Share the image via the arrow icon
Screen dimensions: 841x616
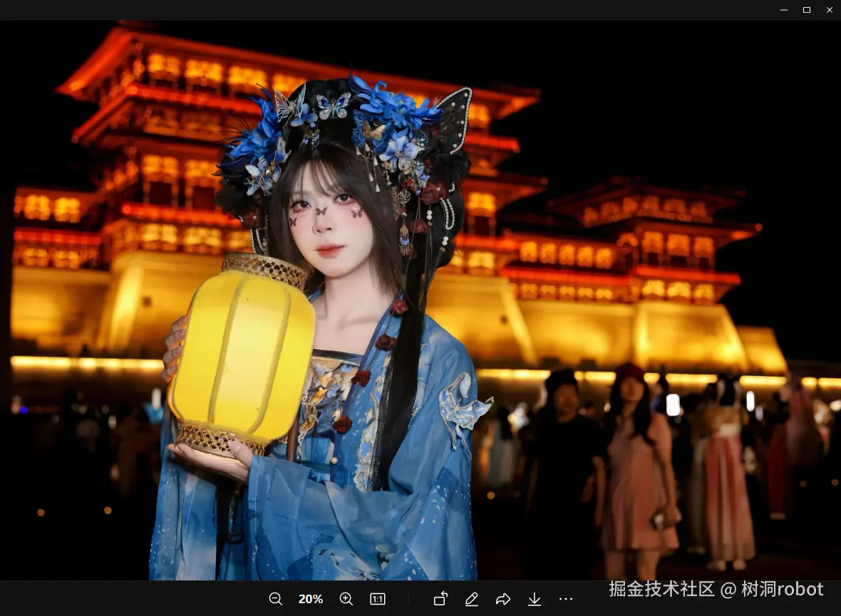click(x=503, y=599)
